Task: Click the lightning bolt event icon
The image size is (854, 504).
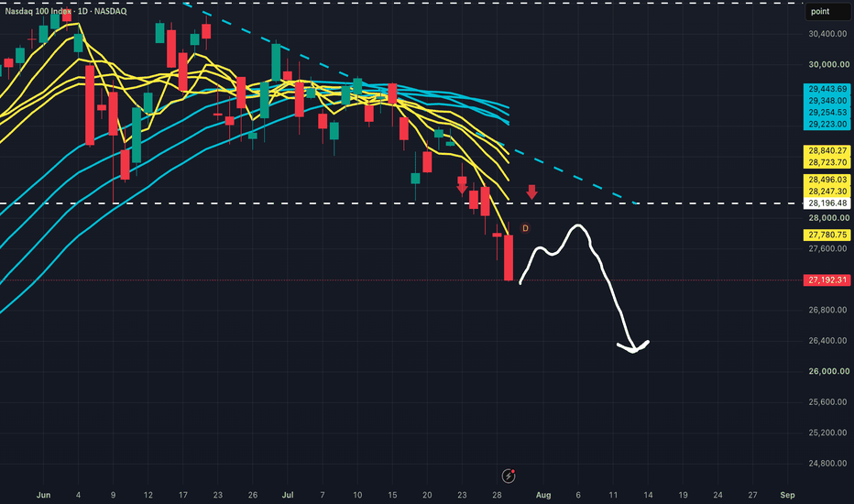Action: 509,477
